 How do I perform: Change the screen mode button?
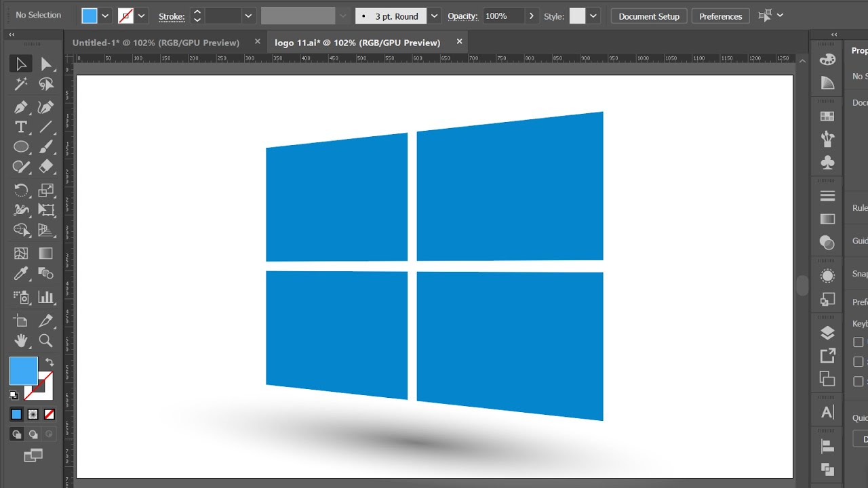[x=33, y=455]
